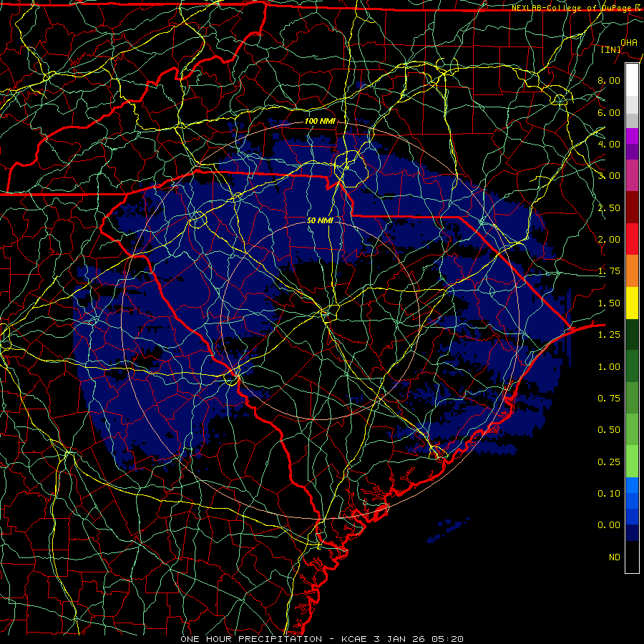Image resolution: width=644 pixels, height=644 pixels.
Task: Pick the white swatch in the color scale
Action: (x=632, y=80)
